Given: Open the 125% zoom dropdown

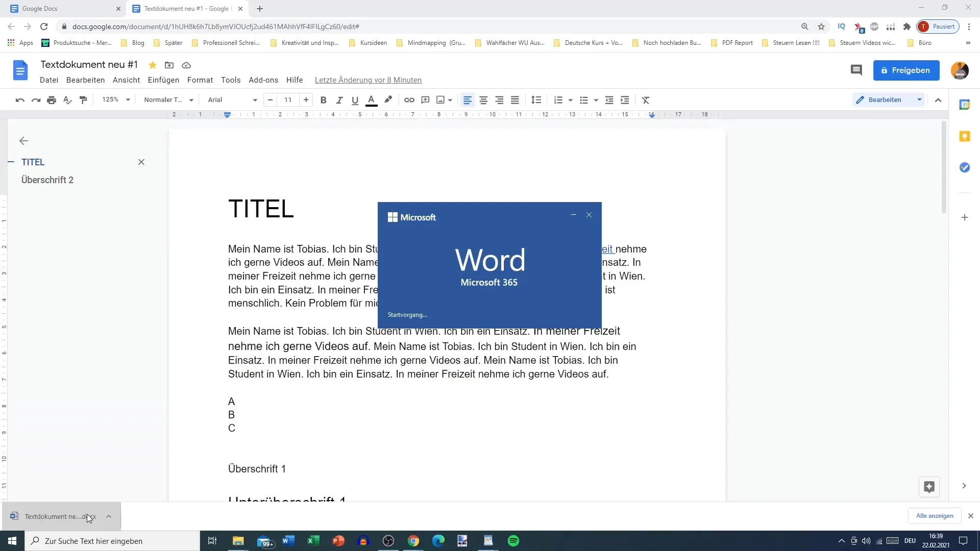Looking at the screenshot, I should coord(116,100).
